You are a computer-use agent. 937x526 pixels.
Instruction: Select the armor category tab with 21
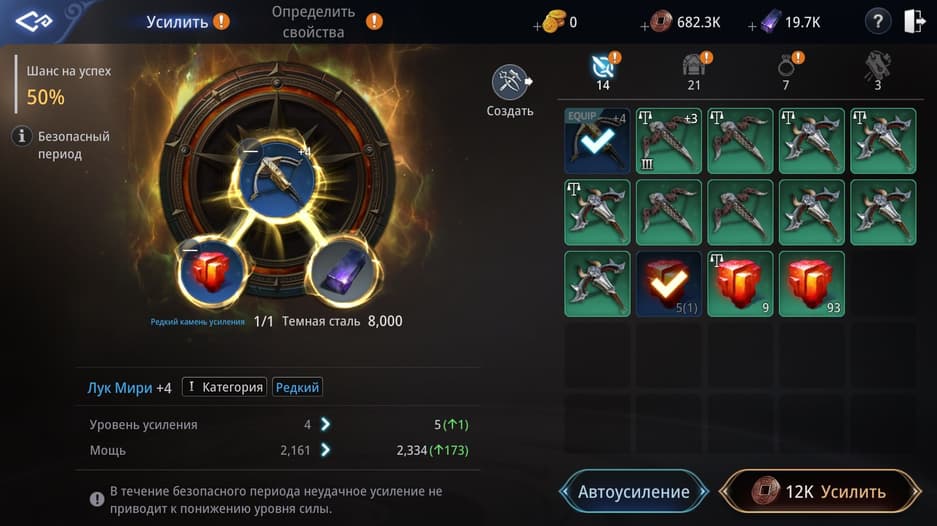click(x=694, y=71)
